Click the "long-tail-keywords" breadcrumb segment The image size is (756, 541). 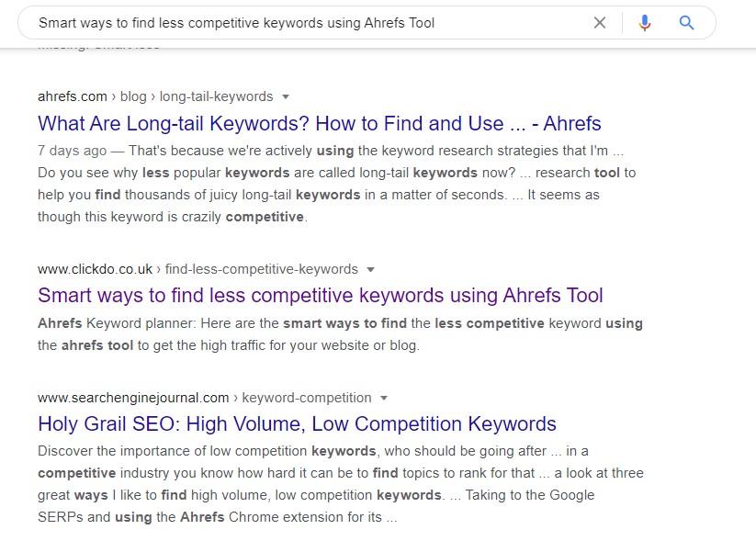coord(216,96)
